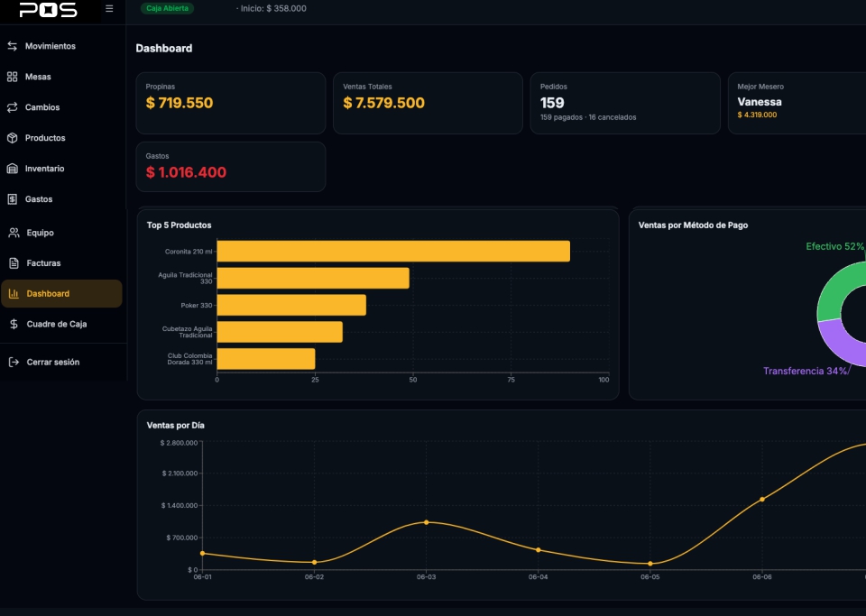Select the Dashboard menu item

(61, 294)
